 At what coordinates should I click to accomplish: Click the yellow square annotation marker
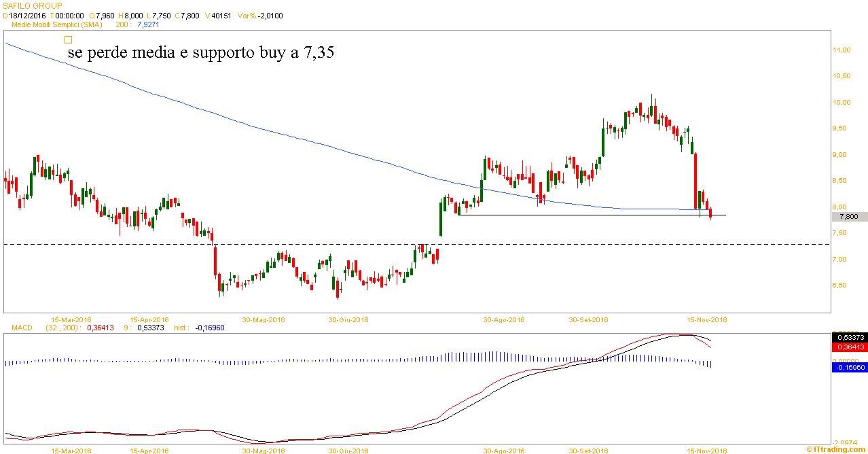(x=67, y=40)
